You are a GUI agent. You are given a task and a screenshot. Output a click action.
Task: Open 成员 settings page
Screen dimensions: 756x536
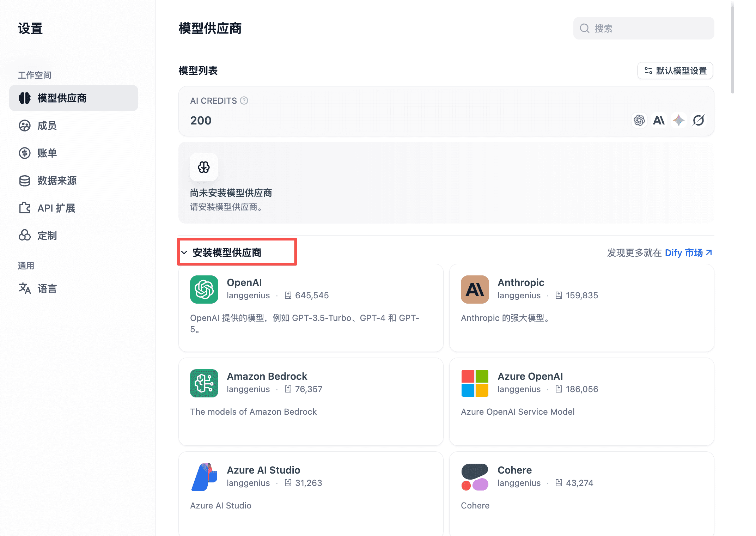(74, 126)
